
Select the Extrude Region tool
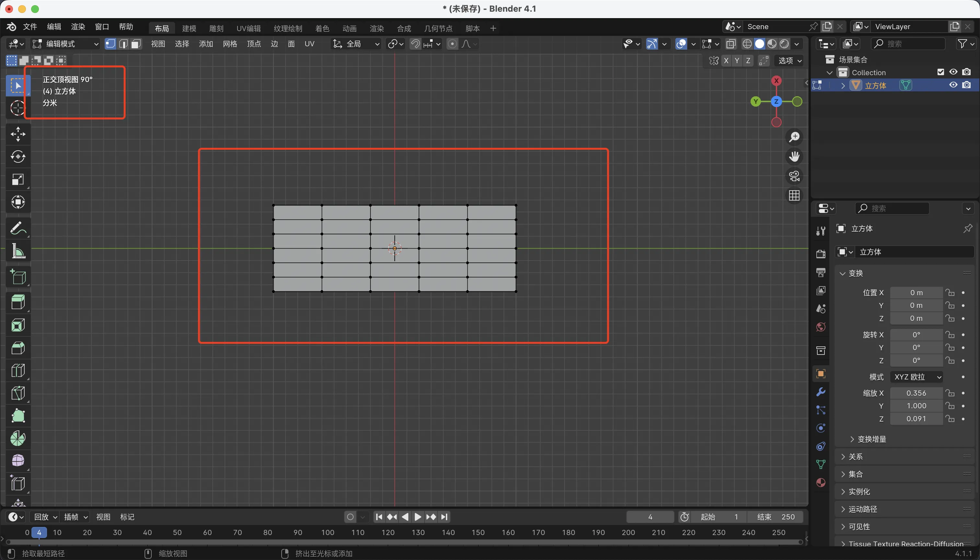pos(18,302)
